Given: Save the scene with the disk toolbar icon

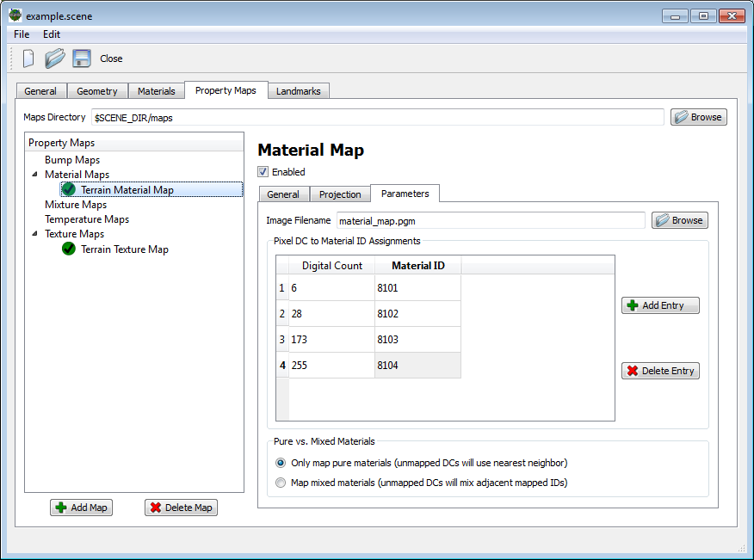Looking at the screenshot, I should point(82,58).
